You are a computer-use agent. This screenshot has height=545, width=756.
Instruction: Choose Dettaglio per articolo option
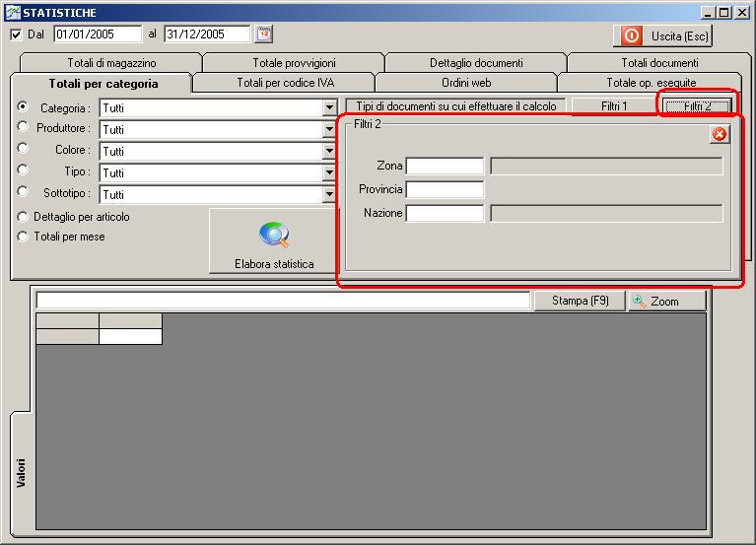click(x=23, y=217)
